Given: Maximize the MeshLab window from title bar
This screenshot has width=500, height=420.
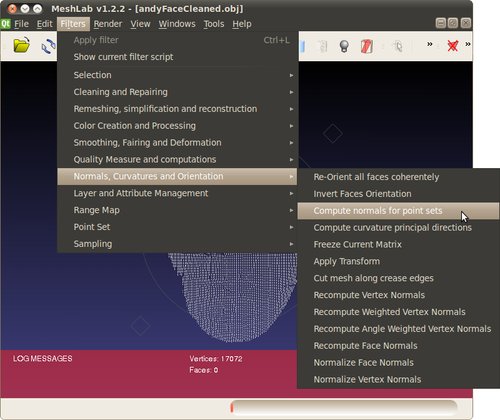Looking at the screenshot, I should pos(38,9).
